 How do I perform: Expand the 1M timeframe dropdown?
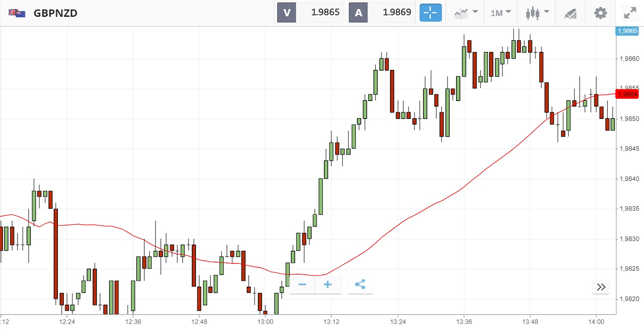pos(501,13)
